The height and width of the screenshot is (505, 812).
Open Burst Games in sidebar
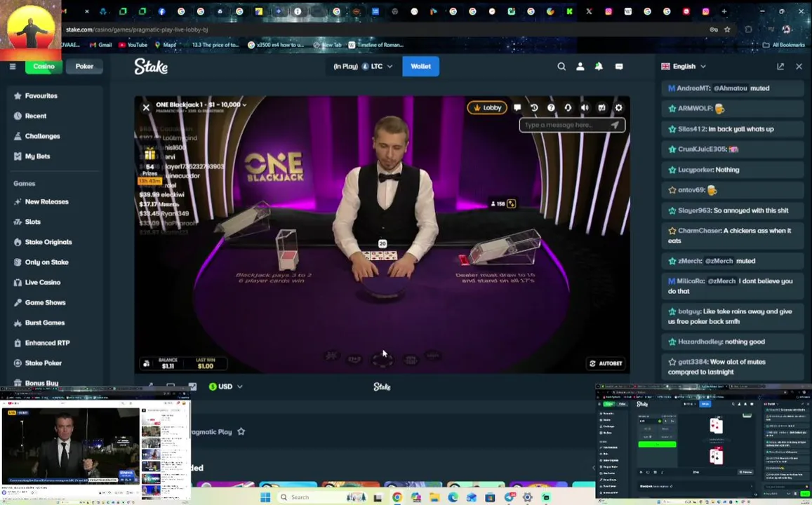pyautogui.click(x=44, y=323)
